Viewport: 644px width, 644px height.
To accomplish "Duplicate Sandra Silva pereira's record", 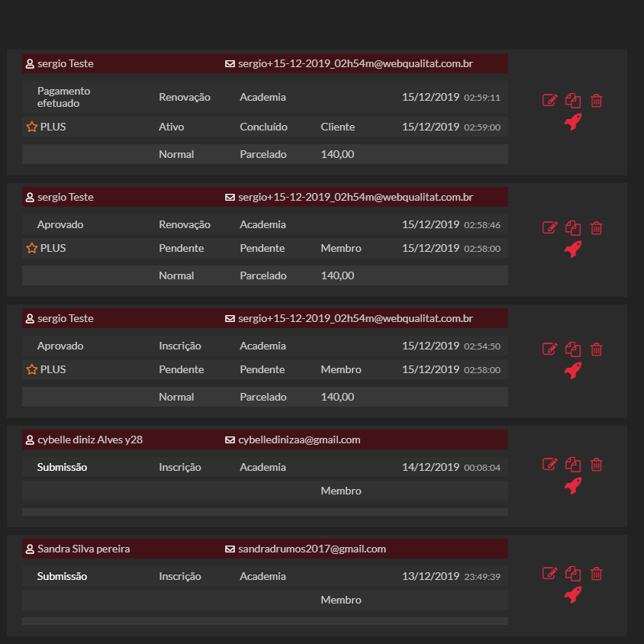I will pos(573,573).
